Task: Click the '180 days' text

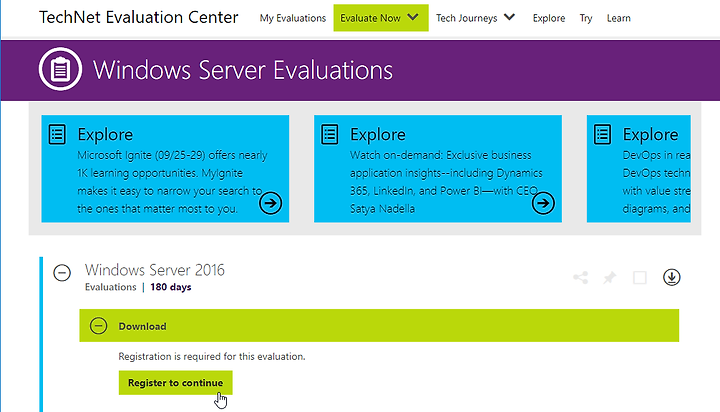Action: [x=171, y=287]
